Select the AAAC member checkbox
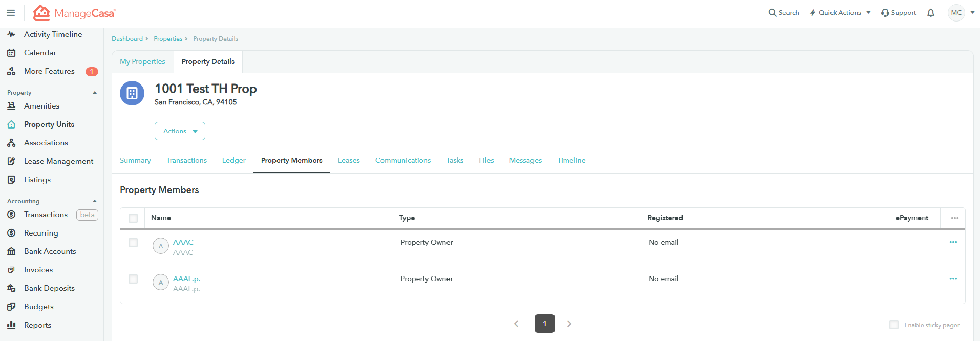The width and height of the screenshot is (980, 341). tap(133, 243)
